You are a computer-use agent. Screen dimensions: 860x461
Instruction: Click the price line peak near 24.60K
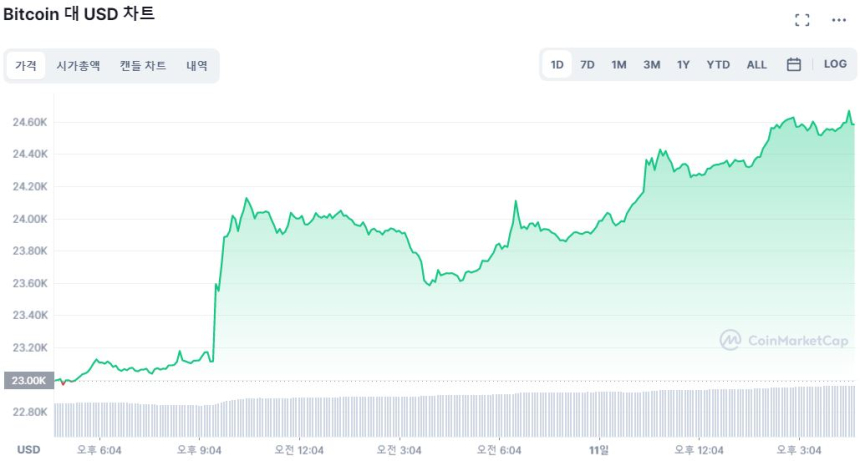[849, 112]
